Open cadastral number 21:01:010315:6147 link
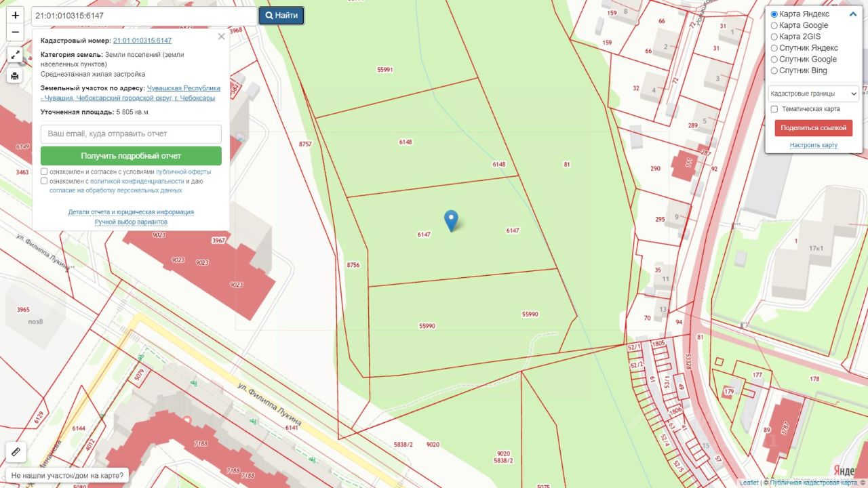This screenshot has width=868, height=488. [x=142, y=41]
